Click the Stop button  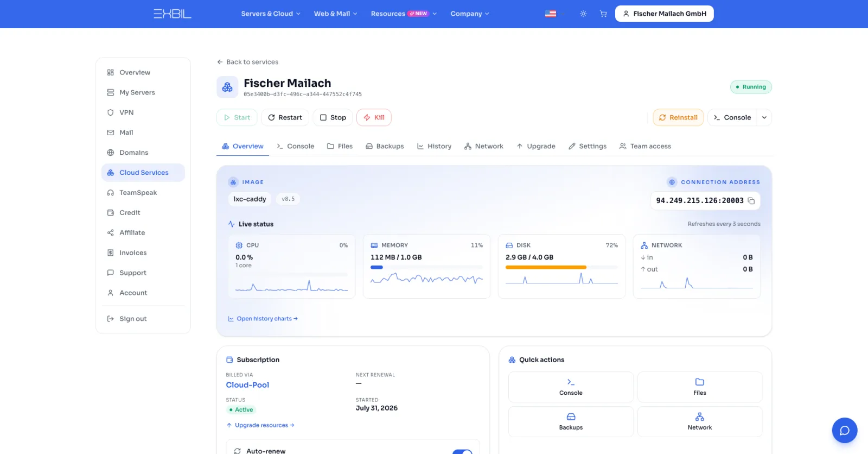tap(333, 117)
